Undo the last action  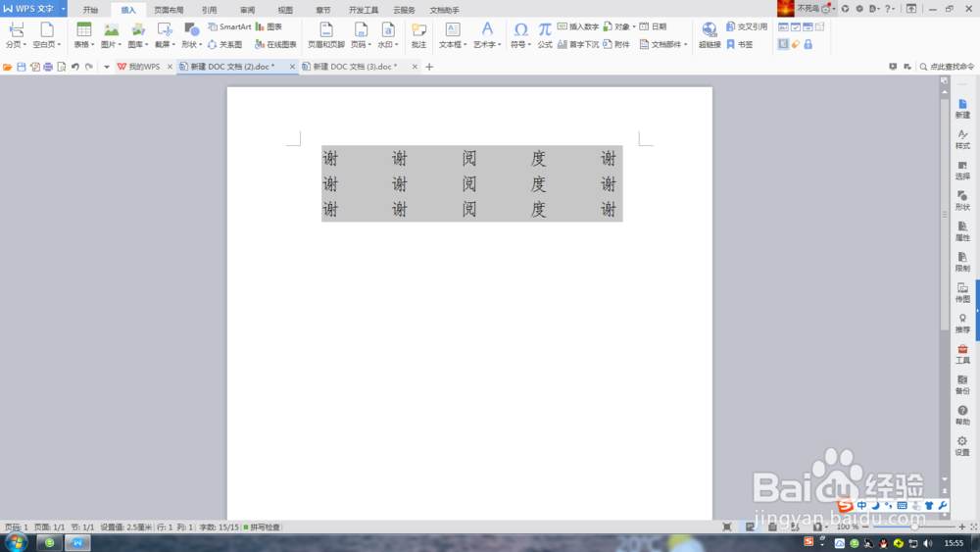pos(75,67)
